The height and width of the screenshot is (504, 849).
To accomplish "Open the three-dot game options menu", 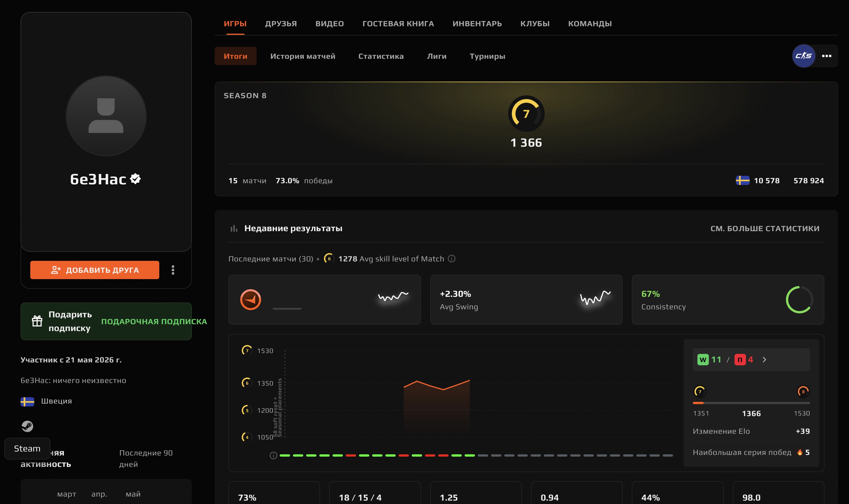I will click(x=826, y=56).
